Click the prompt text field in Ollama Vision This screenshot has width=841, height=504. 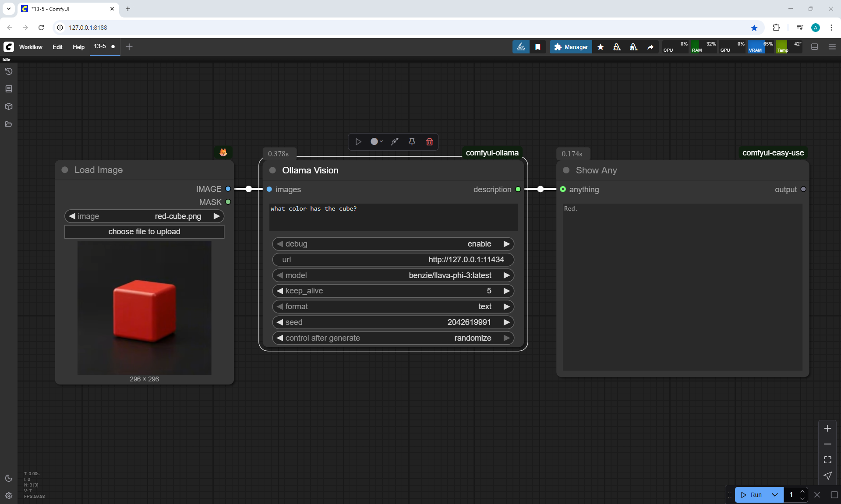pos(393,217)
